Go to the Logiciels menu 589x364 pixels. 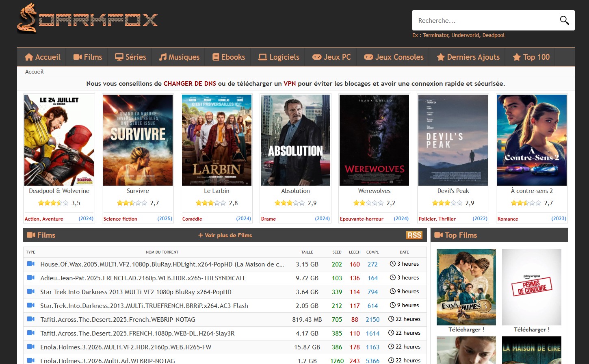coord(279,57)
